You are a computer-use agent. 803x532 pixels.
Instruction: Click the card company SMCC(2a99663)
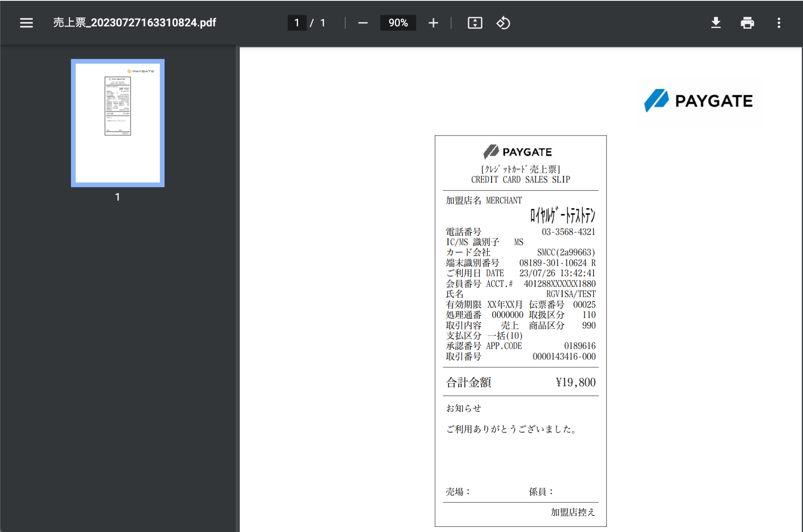(x=566, y=252)
